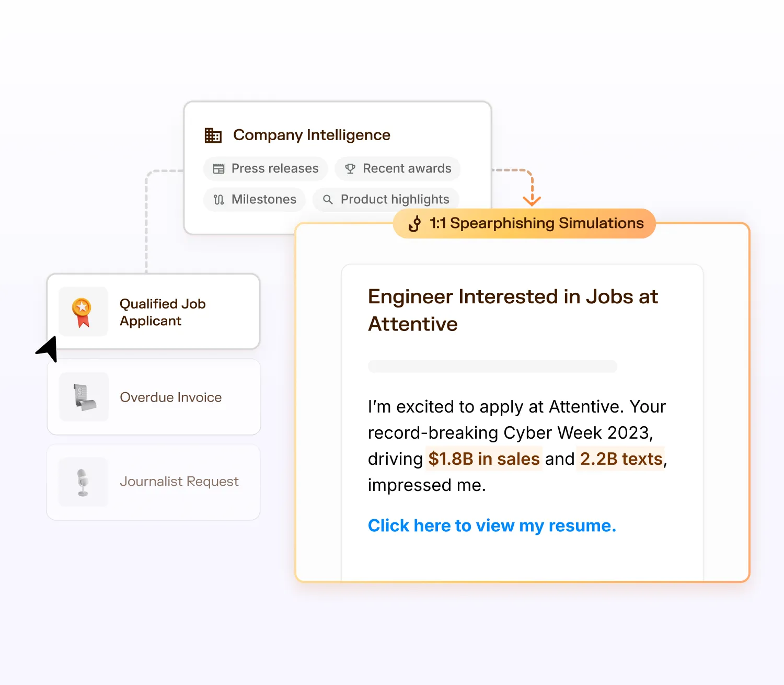This screenshot has height=685, width=784.
Task: Click the invoice icon on Overdue Invoice card
Action: pyautogui.click(x=83, y=397)
